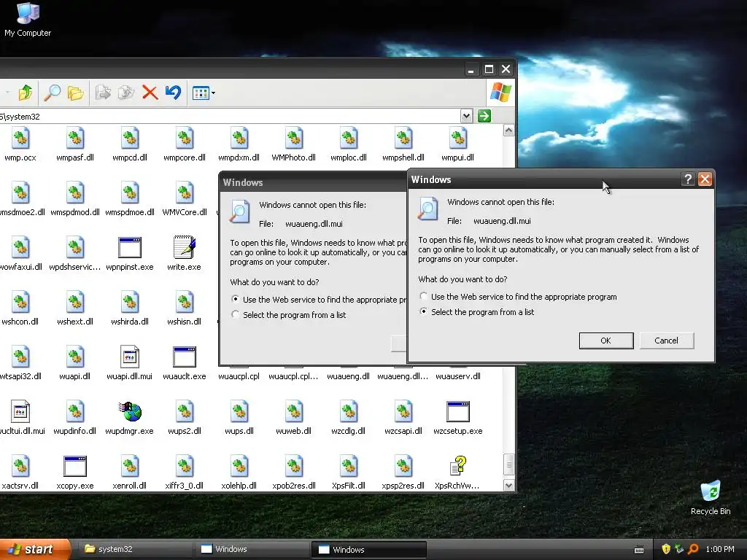Choose Select the program from a list in front dialog
Screen dimensions: 747x560
pos(477,312)
